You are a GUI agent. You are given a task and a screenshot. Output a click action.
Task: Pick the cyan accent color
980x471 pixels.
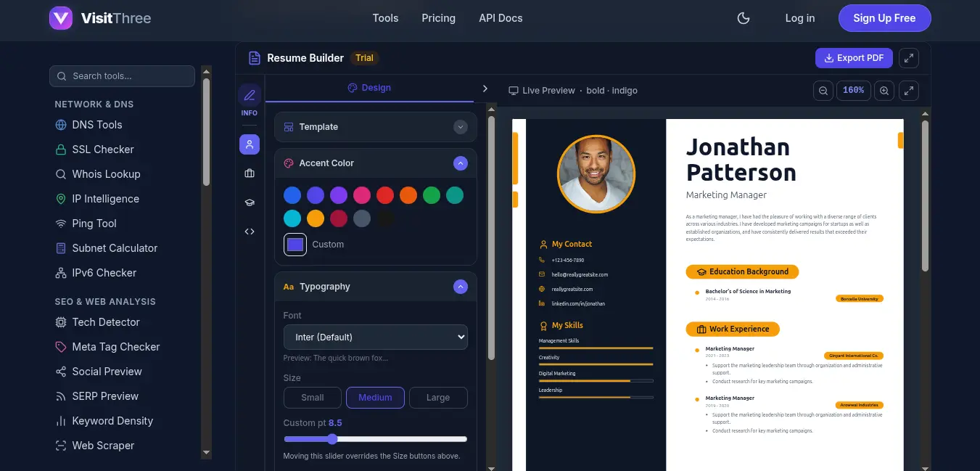(x=292, y=218)
